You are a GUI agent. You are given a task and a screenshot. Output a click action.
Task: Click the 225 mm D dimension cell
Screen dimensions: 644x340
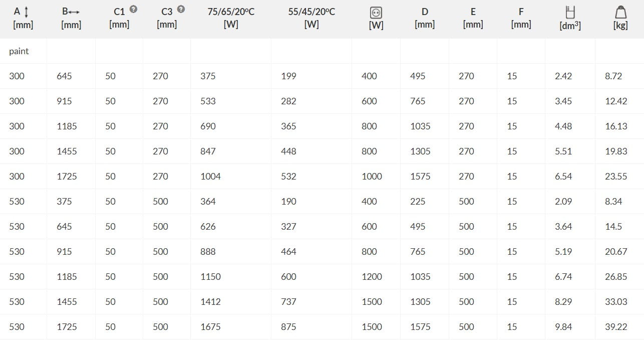tap(418, 202)
